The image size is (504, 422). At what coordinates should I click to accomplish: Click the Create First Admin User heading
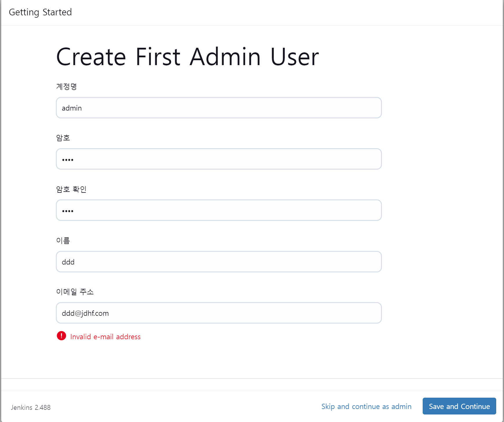coord(187,57)
